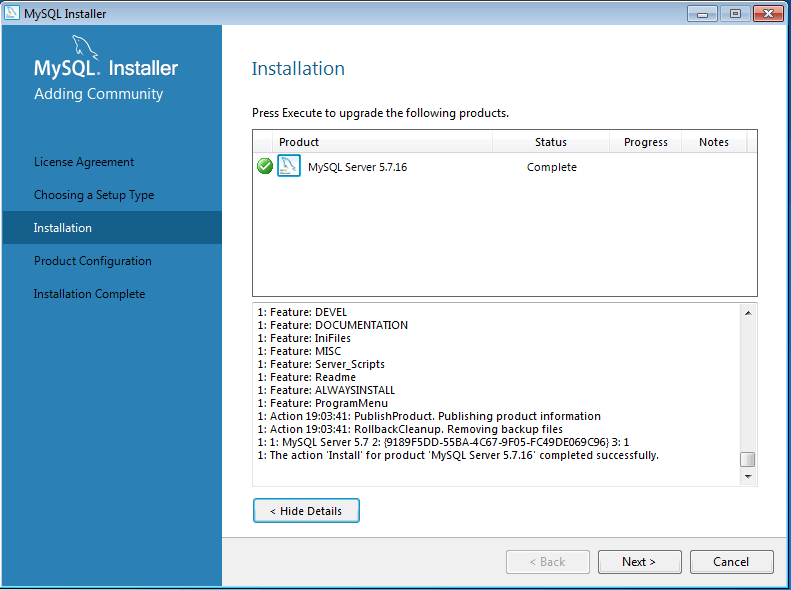Hide the installation log details
Image resolution: width=791 pixels, height=590 pixels.
coord(306,511)
